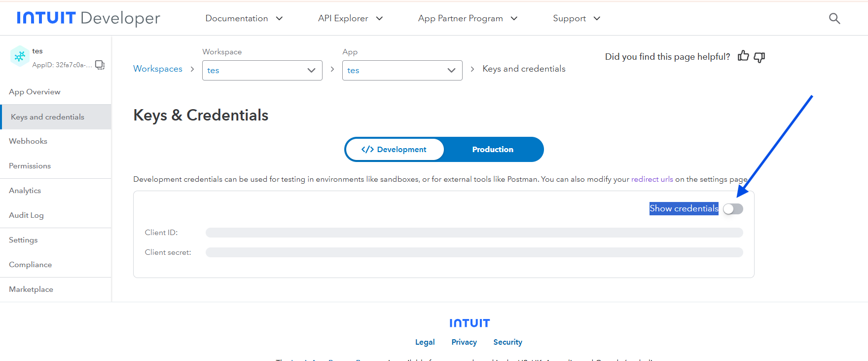Click the tes app avatar icon
This screenshot has width=868, height=361.
tap(20, 57)
